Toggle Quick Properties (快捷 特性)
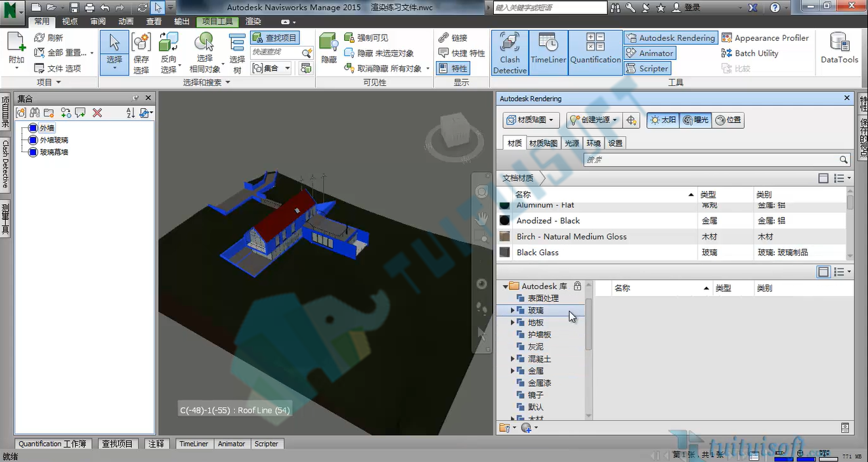This screenshot has height=462, width=868. click(462, 53)
